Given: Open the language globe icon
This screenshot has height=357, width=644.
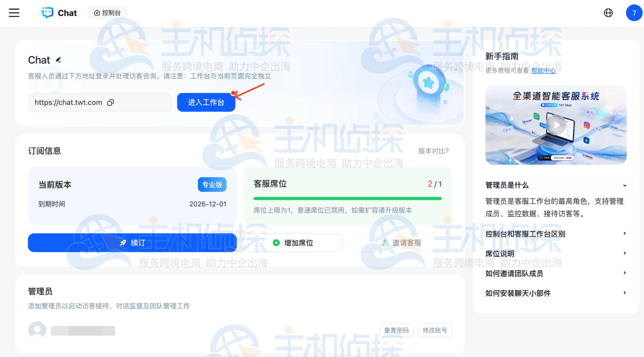Looking at the screenshot, I should [x=608, y=13].
